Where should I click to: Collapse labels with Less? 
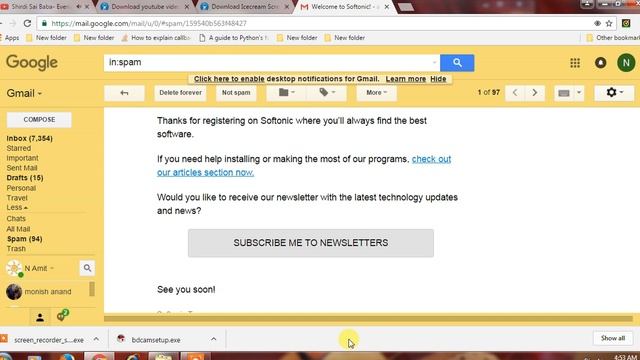[x=17, y=208]
